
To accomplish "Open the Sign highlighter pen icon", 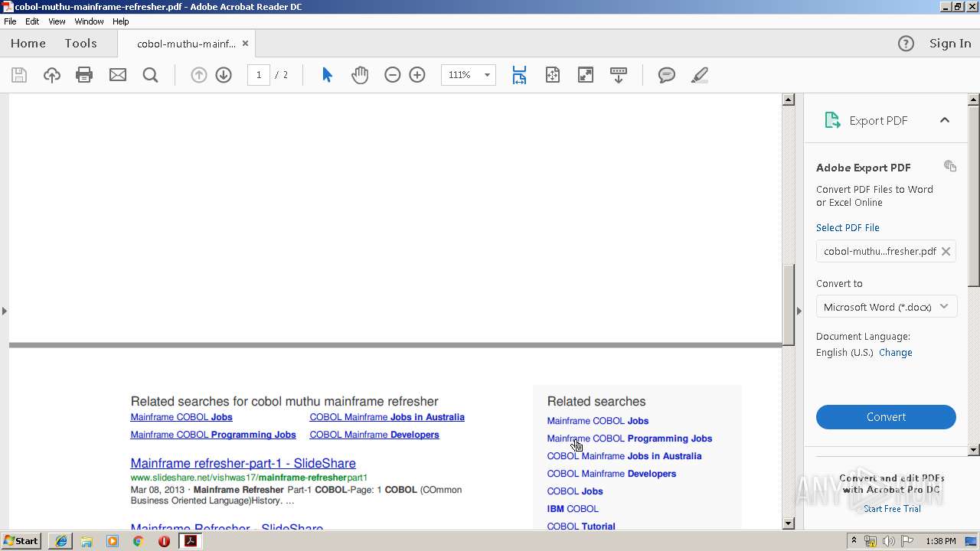I will pos(699,75).
